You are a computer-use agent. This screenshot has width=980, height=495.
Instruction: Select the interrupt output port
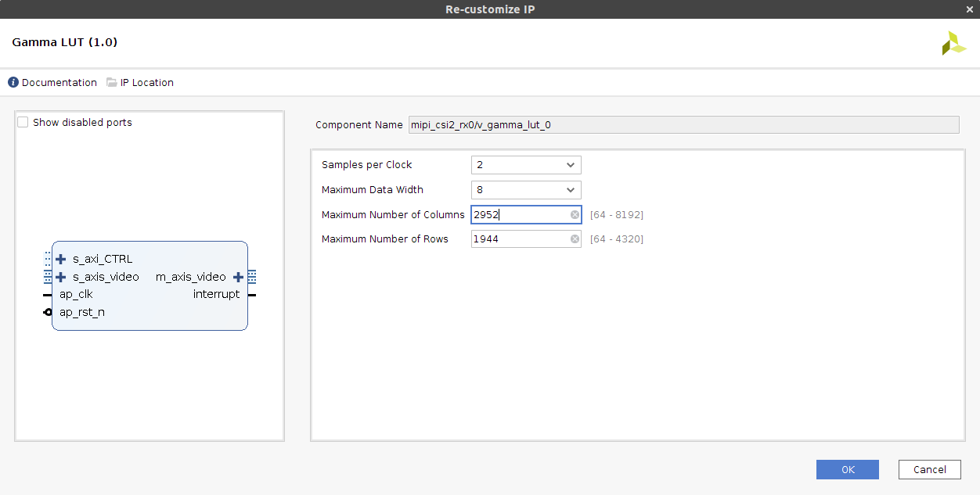point(216,295)
